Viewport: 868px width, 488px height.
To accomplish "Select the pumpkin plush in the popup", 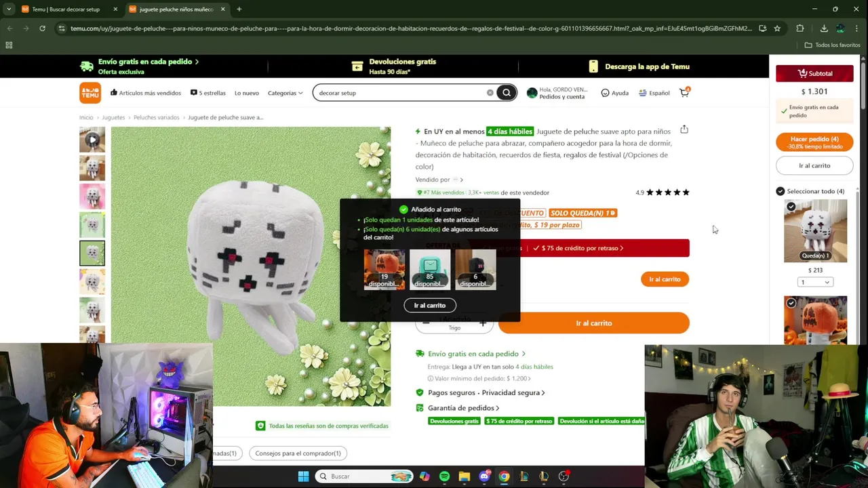I will pos(384,270).
